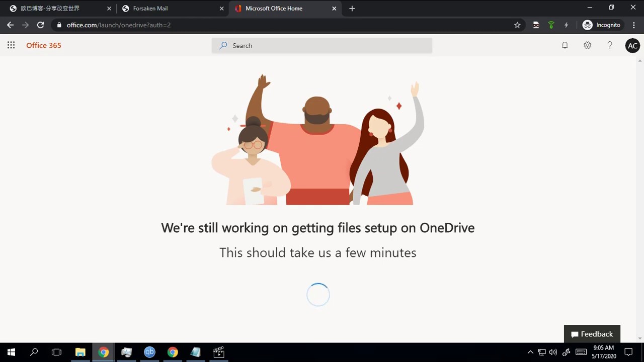Open File Explorer from the taskbar

pyautogui.click(x=80, y=352)
